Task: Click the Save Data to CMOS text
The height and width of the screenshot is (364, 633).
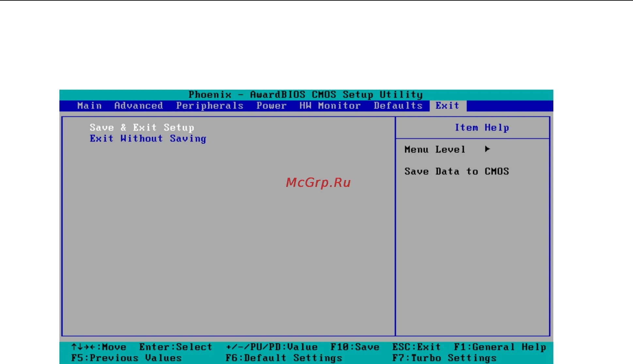Action: [456, 171]
